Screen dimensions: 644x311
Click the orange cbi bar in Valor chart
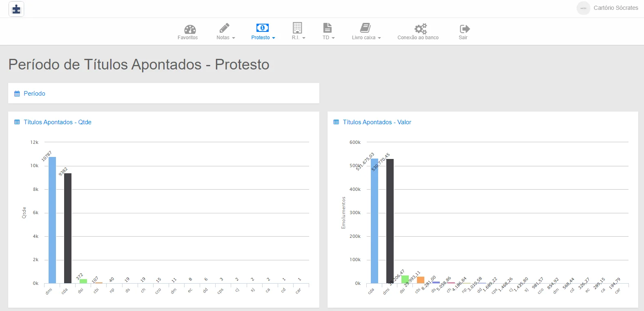[x=421, y=280]
